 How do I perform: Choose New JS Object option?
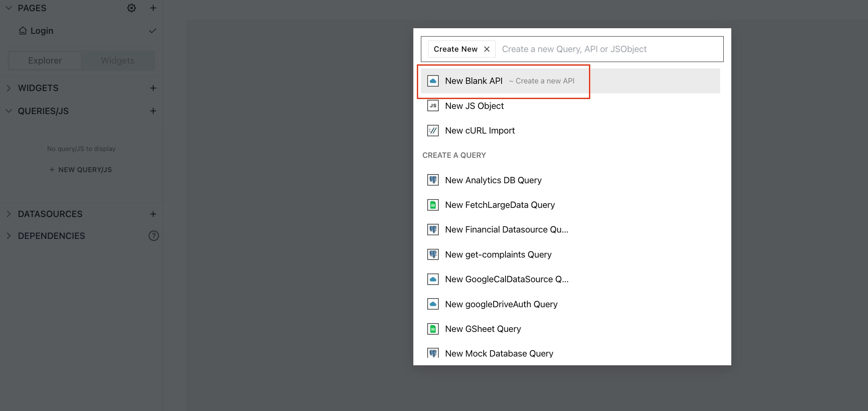(474, 106)
